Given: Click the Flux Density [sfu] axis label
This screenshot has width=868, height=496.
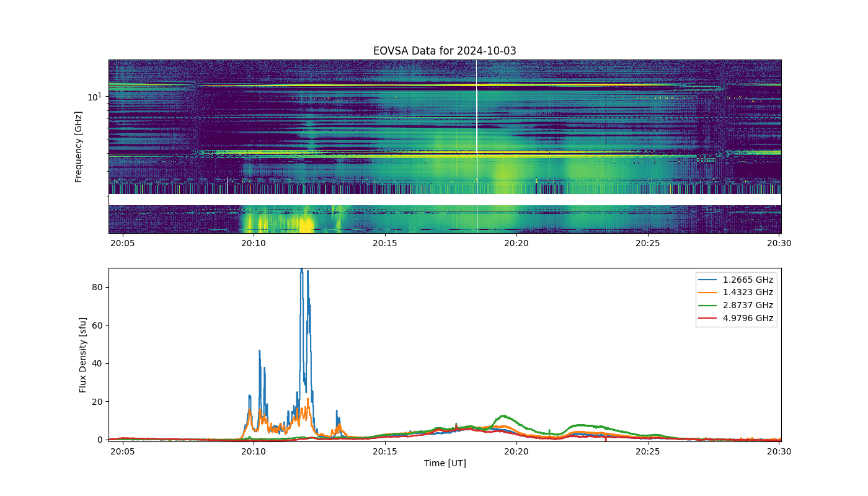Looking at the screenshot, I should 82,354.
